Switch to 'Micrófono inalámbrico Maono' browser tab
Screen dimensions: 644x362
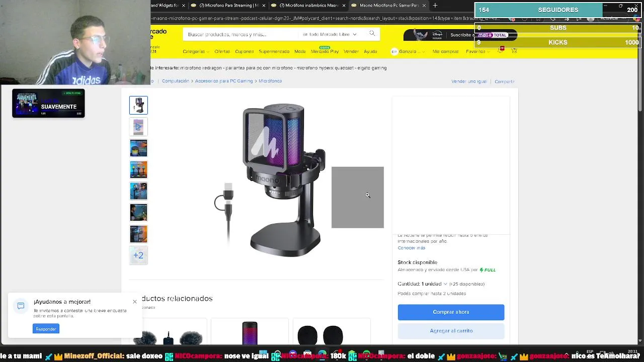pos(308,6)
